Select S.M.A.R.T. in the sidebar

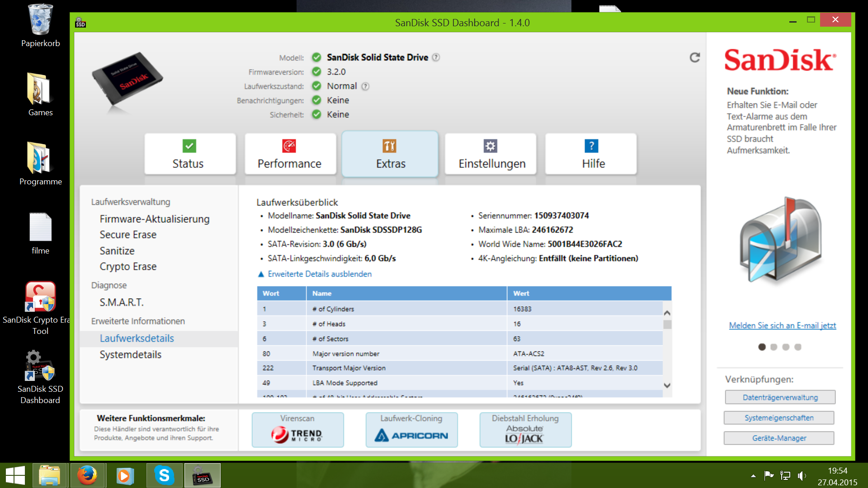[122, 302]
